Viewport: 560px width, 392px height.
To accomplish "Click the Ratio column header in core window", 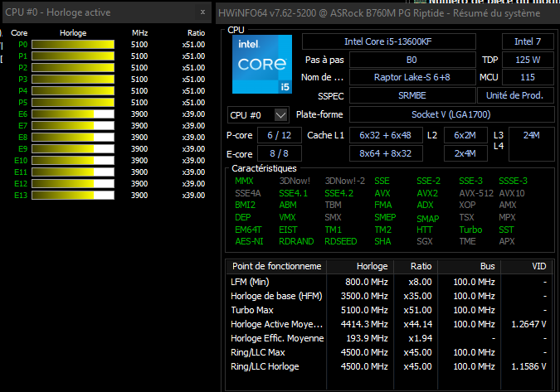I will (x=196, y=33).
